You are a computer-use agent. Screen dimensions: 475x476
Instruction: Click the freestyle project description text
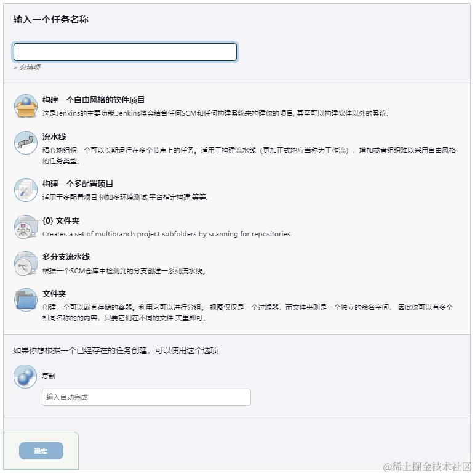pyautogui.click(x=215, y=113)
